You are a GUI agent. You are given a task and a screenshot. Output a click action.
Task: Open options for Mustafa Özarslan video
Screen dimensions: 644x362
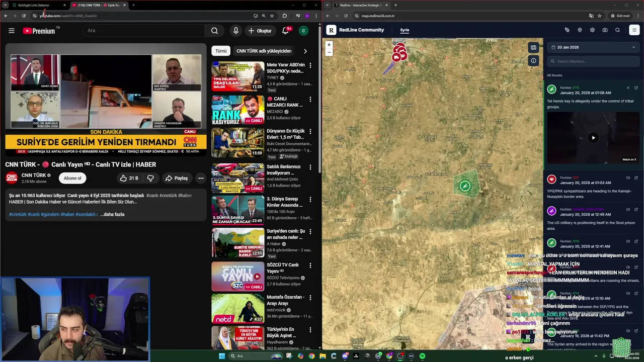tap(310, 298)
